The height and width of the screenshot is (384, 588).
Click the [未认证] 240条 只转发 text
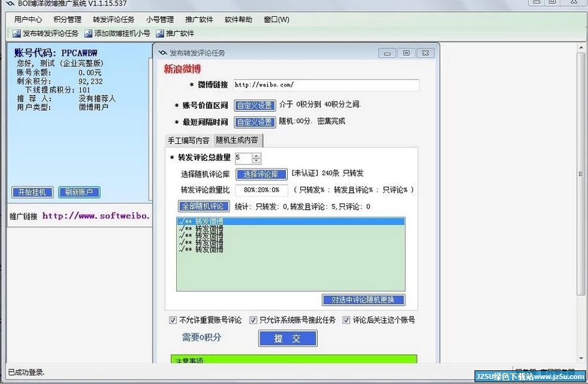click(x=327, y=173)
